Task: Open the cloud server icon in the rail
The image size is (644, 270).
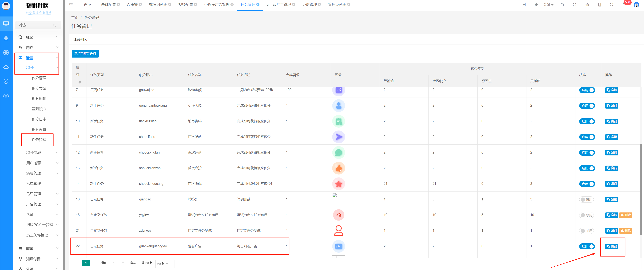Action: [6, 96]
